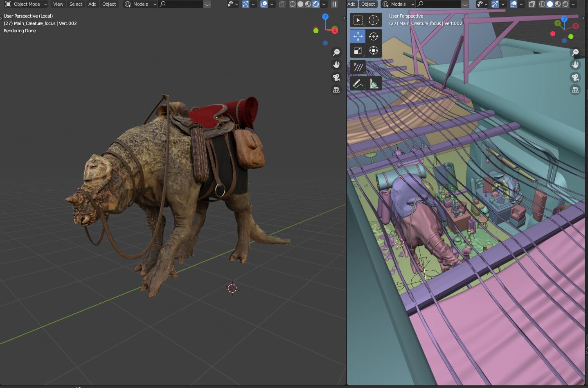Screen dimensions: 588x388
Task: Click the editor type icon of left viewport
Action: point(8,4)
